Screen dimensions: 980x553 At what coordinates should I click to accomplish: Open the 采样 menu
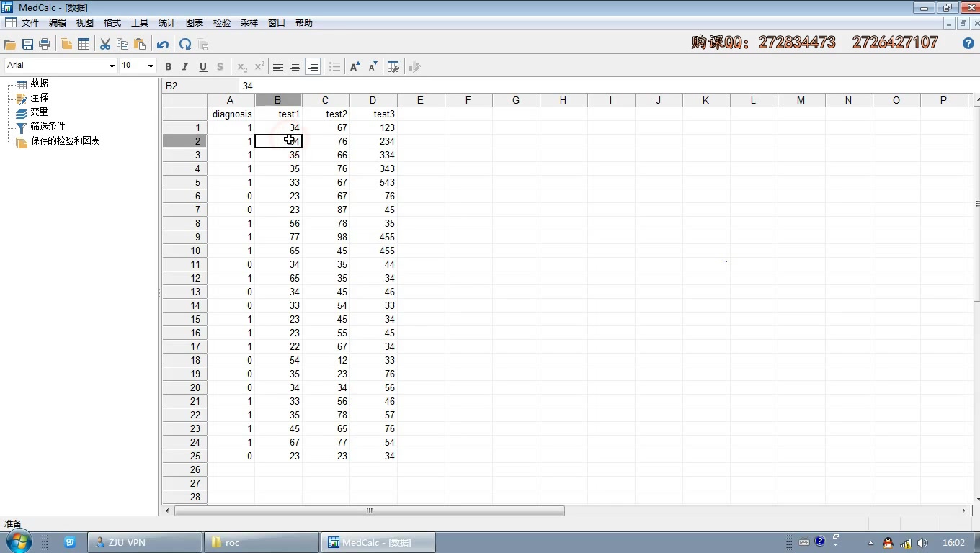click(249, 23)
